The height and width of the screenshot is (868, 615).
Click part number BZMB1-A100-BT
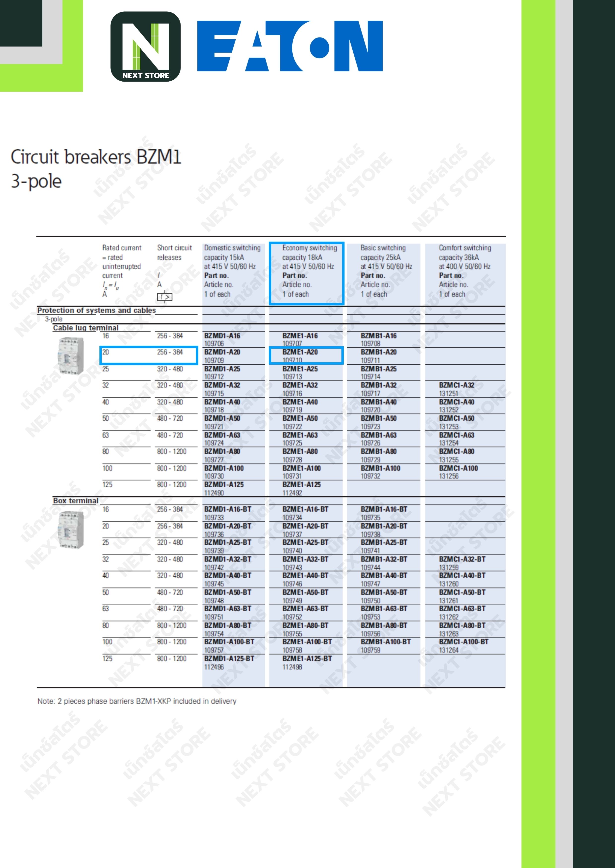(x=386, y=642)
